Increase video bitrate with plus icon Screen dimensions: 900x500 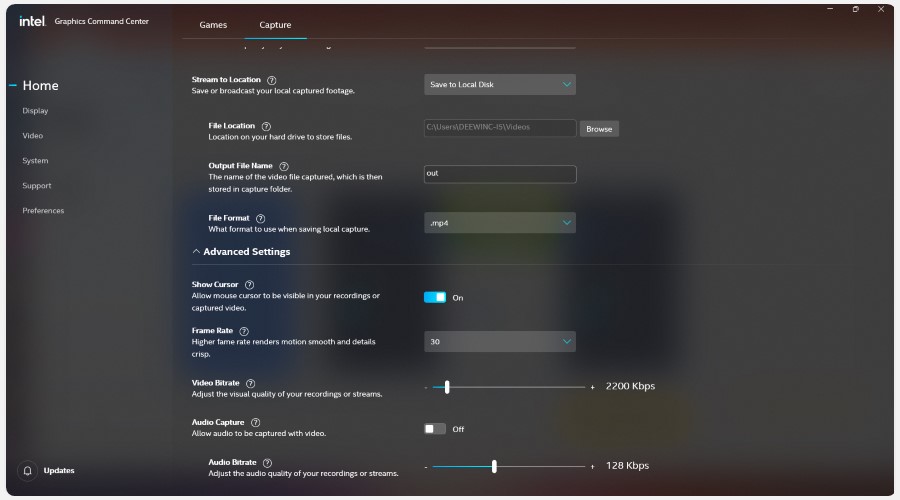(592, 387)
